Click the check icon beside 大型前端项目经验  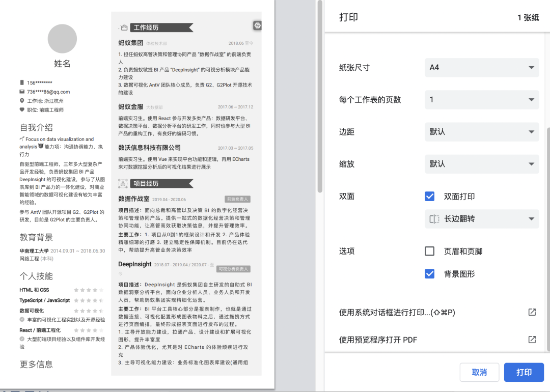[22, 339]
